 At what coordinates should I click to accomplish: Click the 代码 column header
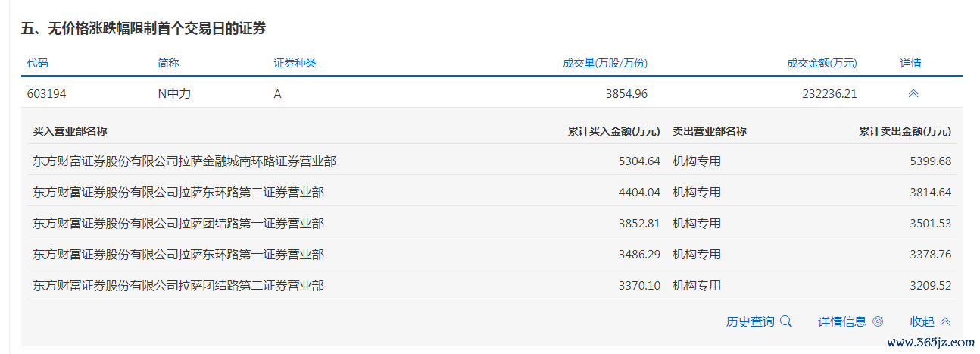tap(37, 63)
